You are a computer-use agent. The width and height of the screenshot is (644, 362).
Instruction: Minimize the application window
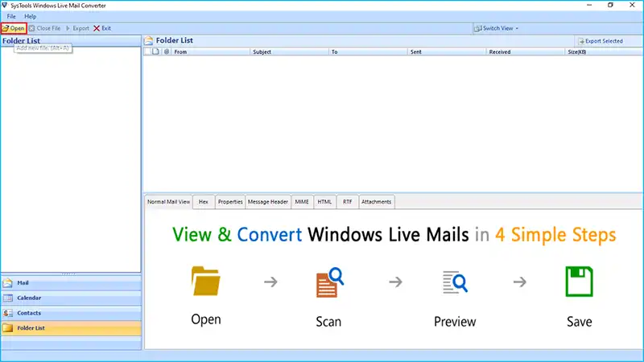click(589, 5)
